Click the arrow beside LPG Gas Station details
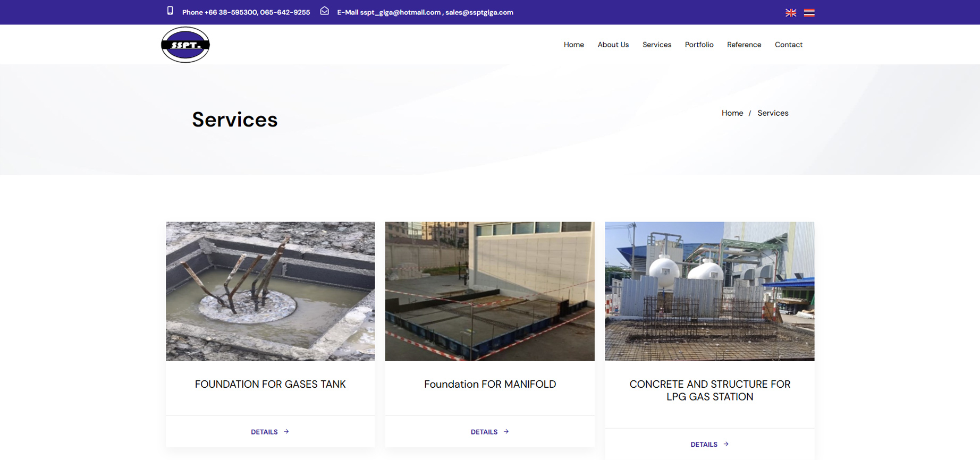The width and height of the screenshot is (980, 460). tap(726, 444)
